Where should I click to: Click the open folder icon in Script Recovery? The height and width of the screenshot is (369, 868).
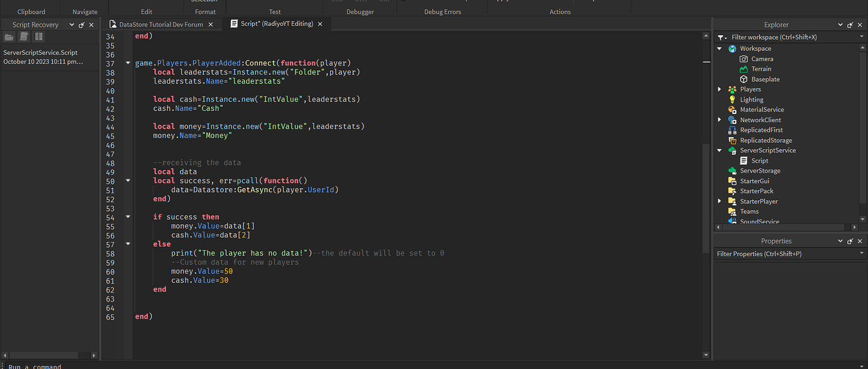[9, 37]
